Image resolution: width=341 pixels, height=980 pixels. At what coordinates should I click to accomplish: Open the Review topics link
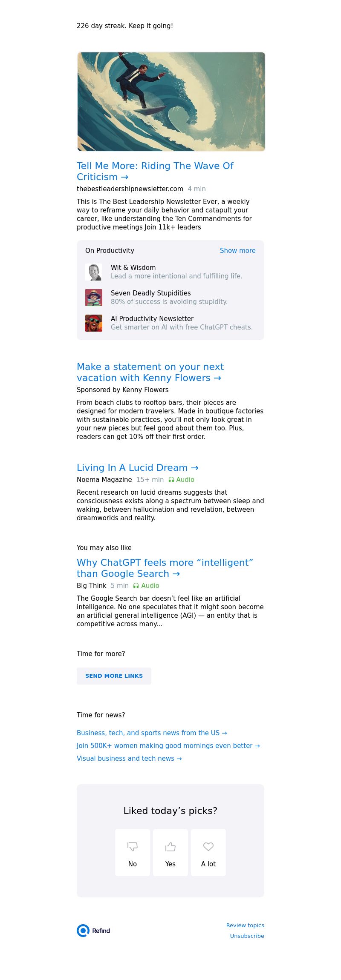(x=245, y=925)
